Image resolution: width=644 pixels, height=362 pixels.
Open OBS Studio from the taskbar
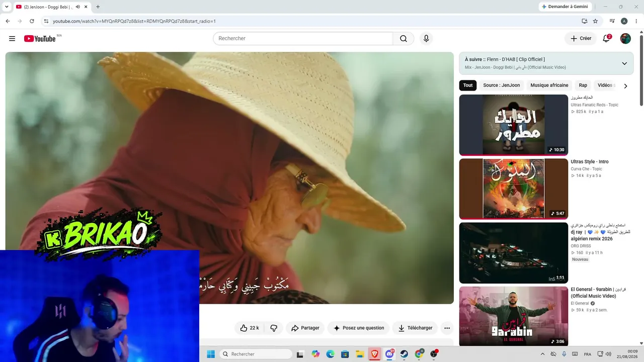pos(434,354)
